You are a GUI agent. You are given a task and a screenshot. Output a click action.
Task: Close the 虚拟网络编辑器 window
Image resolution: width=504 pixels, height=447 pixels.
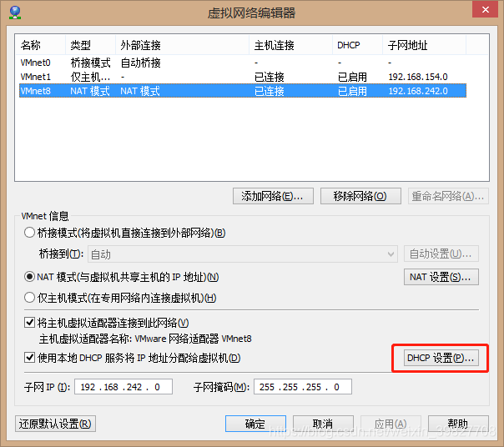tap(486, 10)
